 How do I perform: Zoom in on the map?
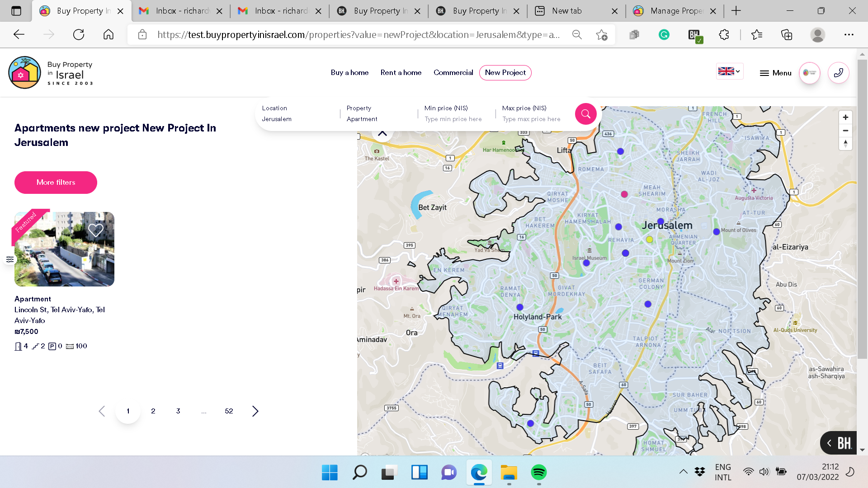click(x=845, y=117)
